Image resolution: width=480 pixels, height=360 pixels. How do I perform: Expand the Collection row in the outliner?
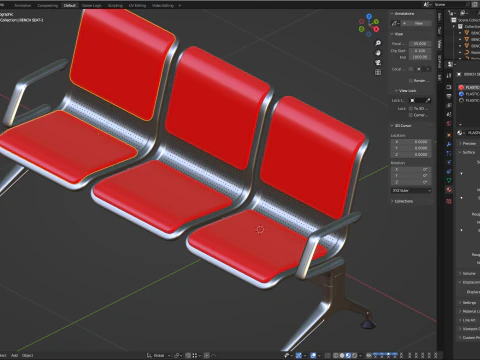[x=454, y=26]
